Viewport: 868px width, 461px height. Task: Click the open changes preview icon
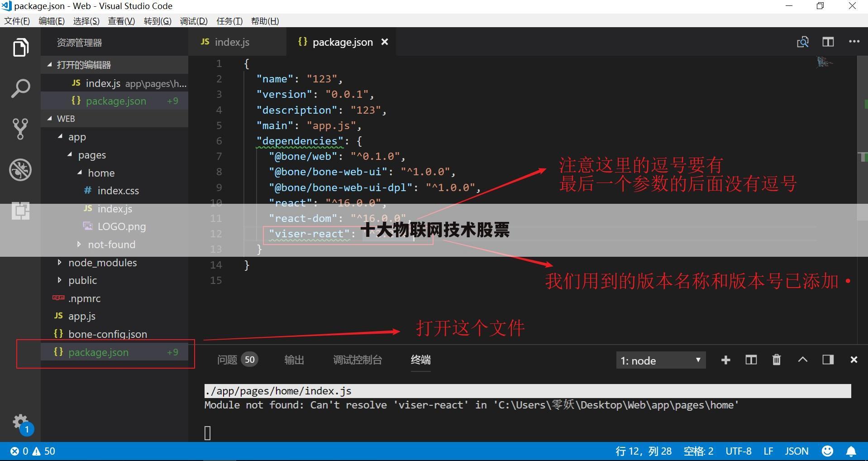[x=802, y=42]
